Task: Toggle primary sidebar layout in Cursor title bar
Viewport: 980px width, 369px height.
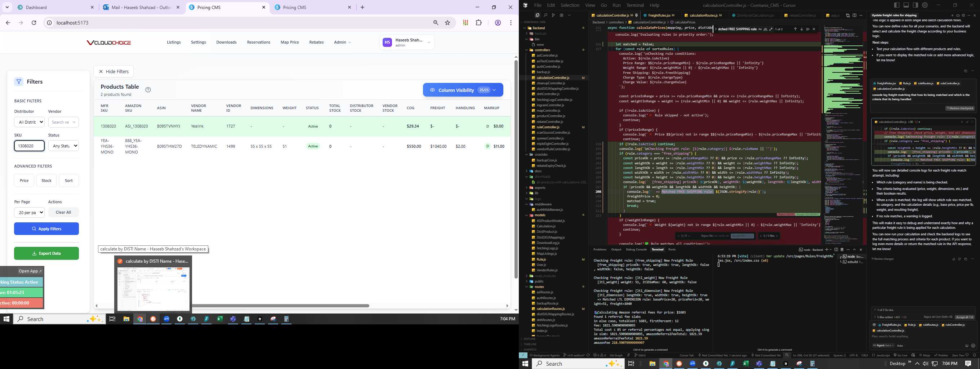Action: coord(897,5)
